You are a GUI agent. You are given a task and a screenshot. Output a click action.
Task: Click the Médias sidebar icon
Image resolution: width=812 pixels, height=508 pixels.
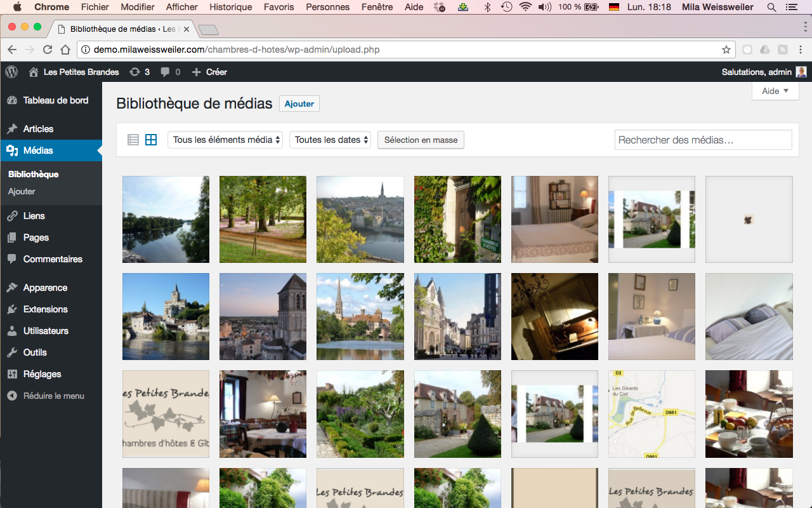point(12,150)
